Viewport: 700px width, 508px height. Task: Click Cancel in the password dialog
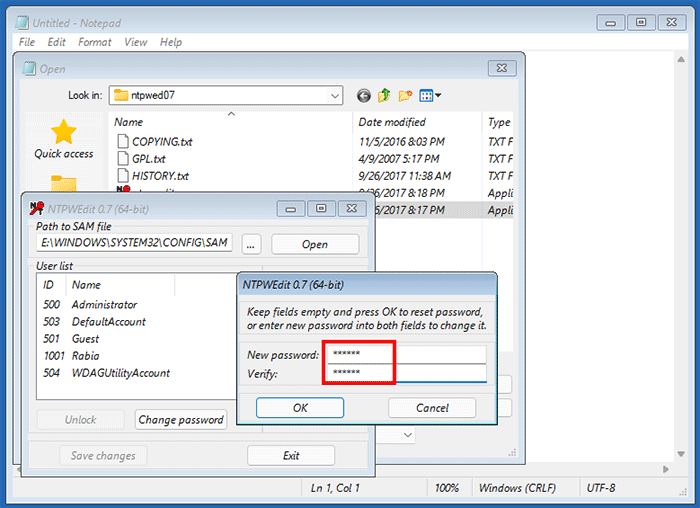click(x=432, y=408)
